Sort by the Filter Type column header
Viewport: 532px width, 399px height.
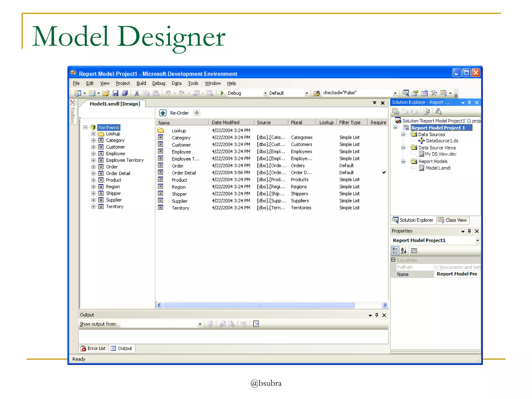tap(352, 122)
